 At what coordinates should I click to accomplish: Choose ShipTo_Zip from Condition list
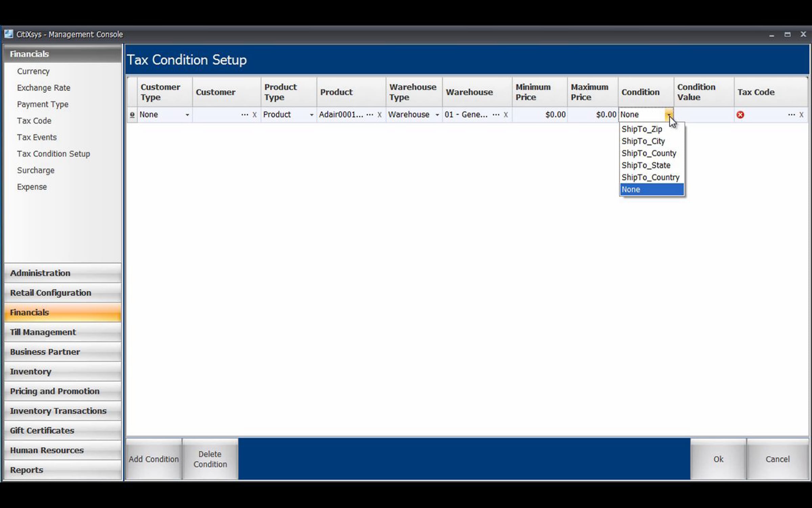641,129
